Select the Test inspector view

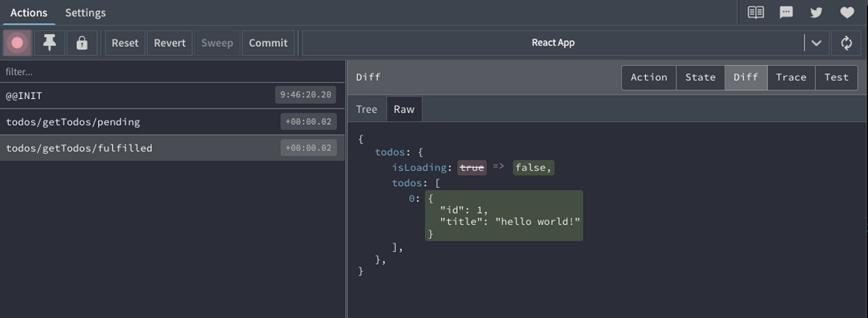click(x=836, y=77)
